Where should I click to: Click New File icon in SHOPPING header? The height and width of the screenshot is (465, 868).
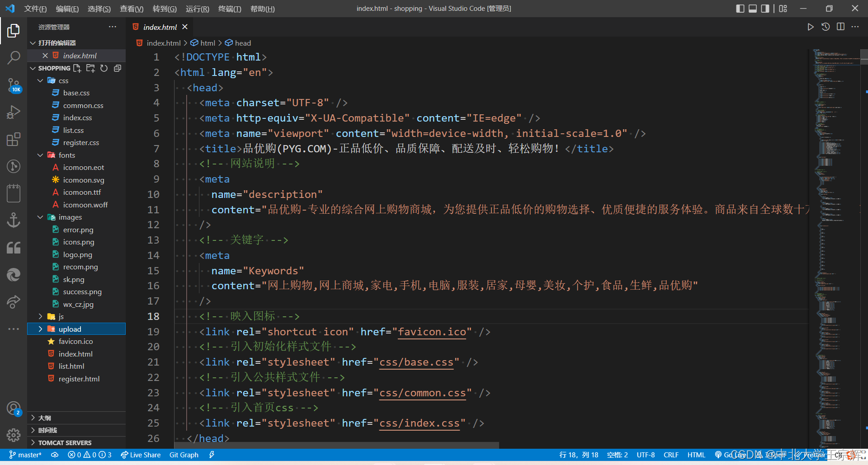(77, 68)
